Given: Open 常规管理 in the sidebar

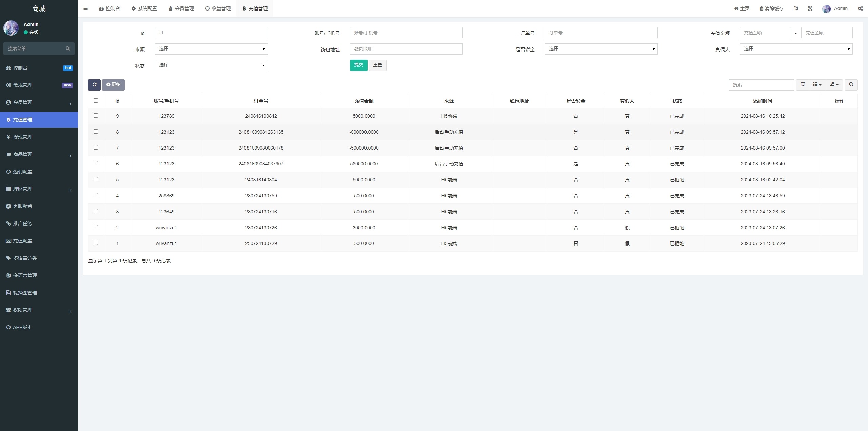Looking at the screenshot, I should (39, 85).
